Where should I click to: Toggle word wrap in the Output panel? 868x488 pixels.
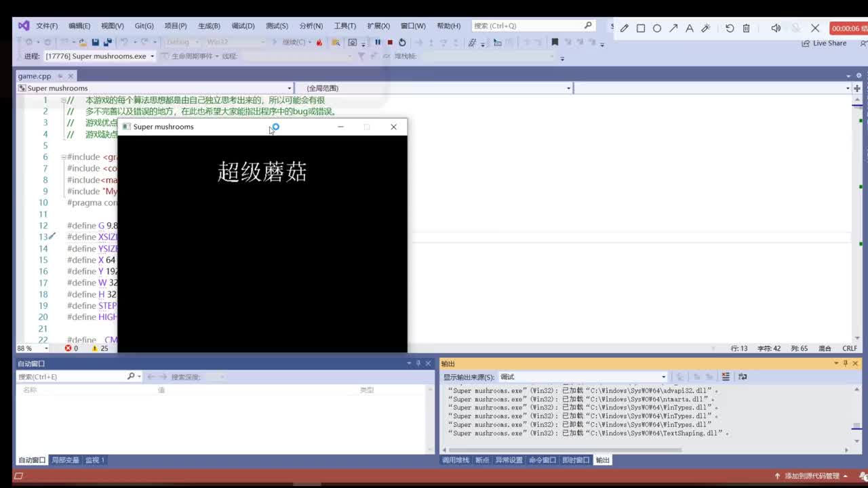point(743,377)
